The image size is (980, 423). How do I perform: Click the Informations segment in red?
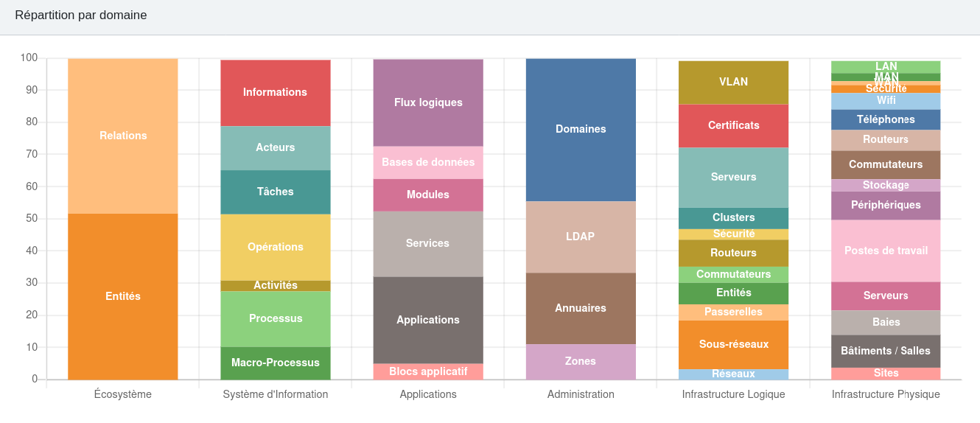(276, 93)
